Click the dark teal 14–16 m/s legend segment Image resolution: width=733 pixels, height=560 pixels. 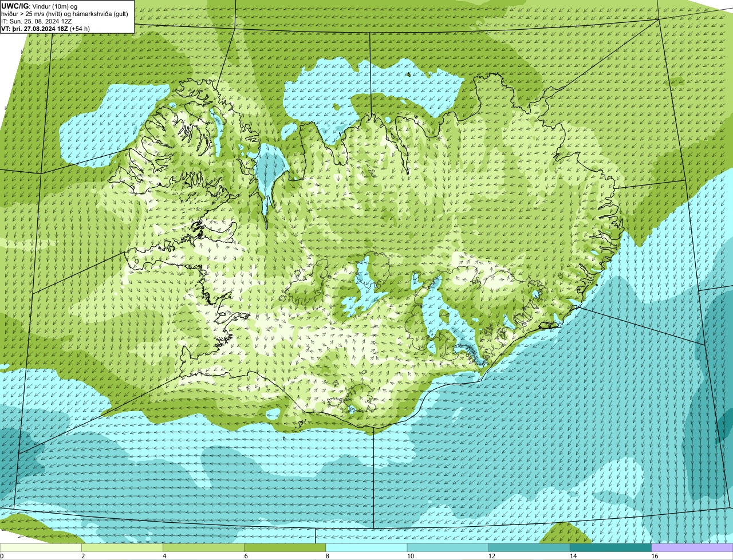click(610, 547)
